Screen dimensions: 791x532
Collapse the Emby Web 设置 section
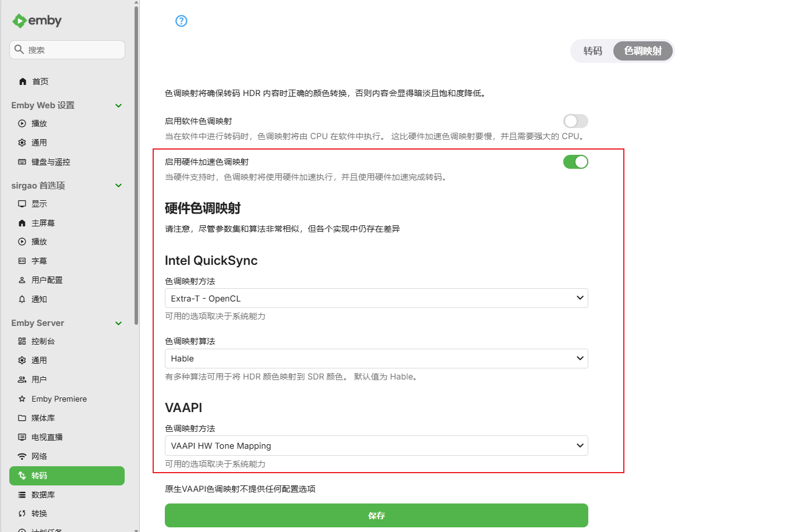coord(118,105)
